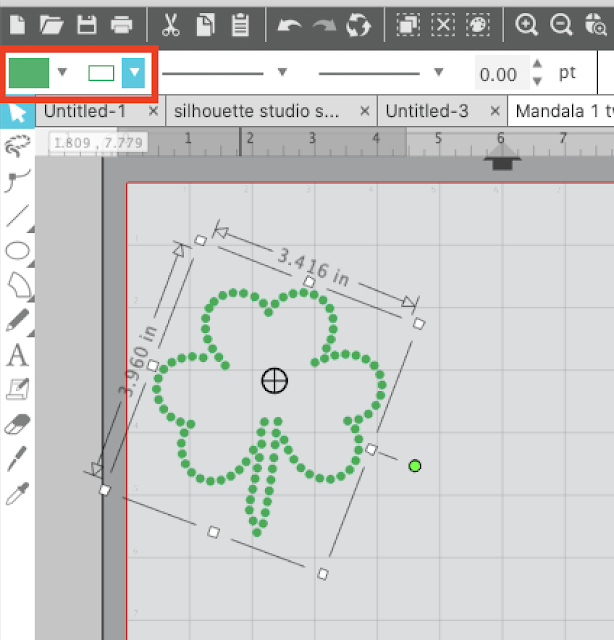Paste from the clipboard

tap(240, 25)
